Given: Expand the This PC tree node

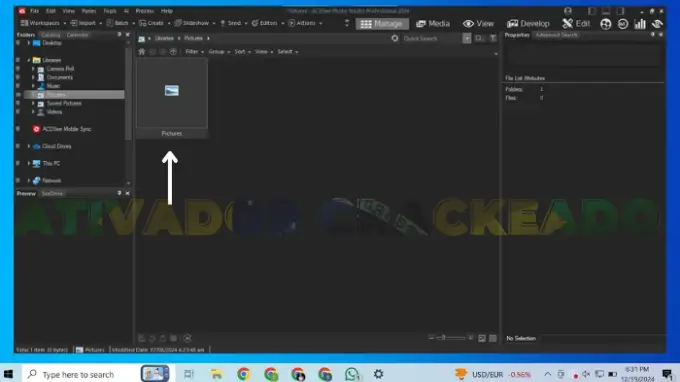Looking at the screenshot, I should click(x=29, y=163).
